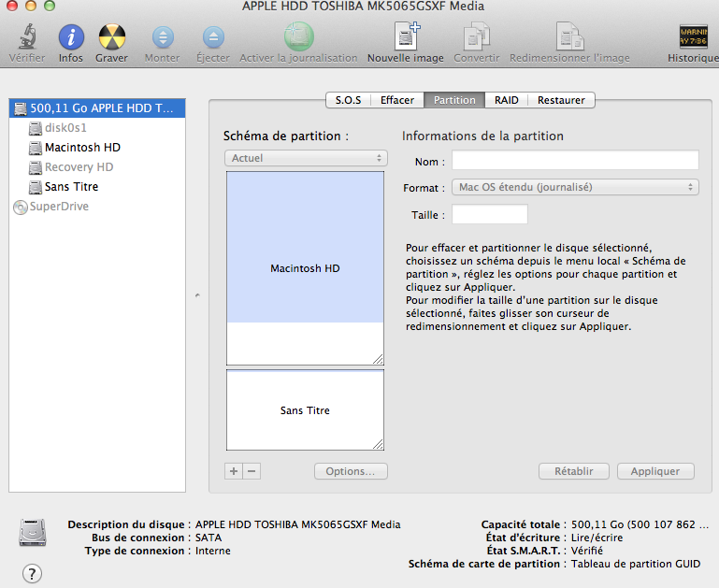Click the sidebar splitter handle
The height and width of the screenshot is (588, 719).
pos(197,295)
